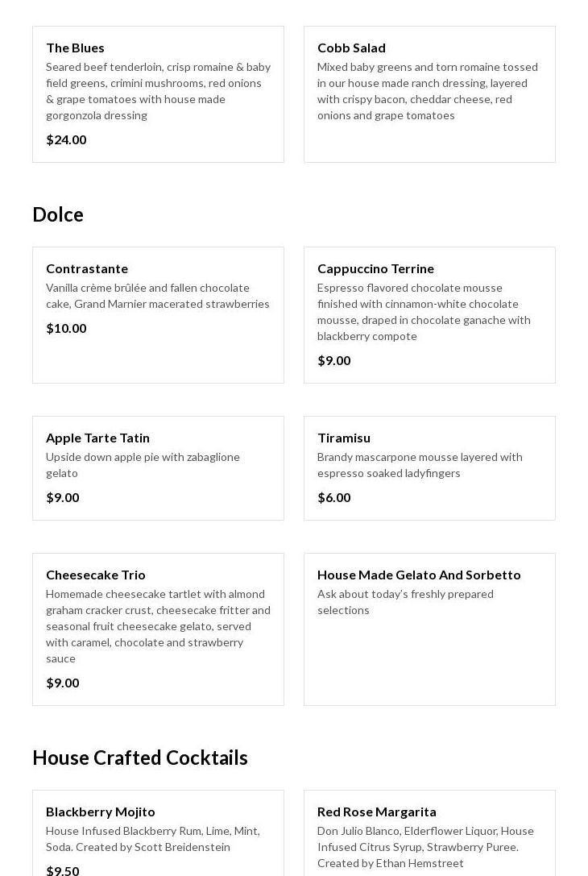Click the Cobb Salad description text
Screen dimensions: 588x876
[427, 91]
